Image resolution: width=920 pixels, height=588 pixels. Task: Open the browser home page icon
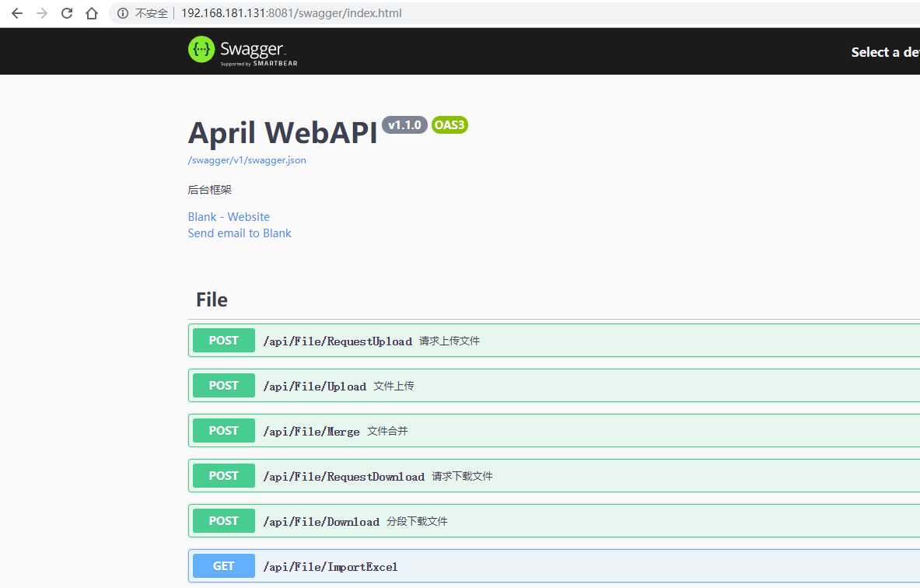coord(92,13)
